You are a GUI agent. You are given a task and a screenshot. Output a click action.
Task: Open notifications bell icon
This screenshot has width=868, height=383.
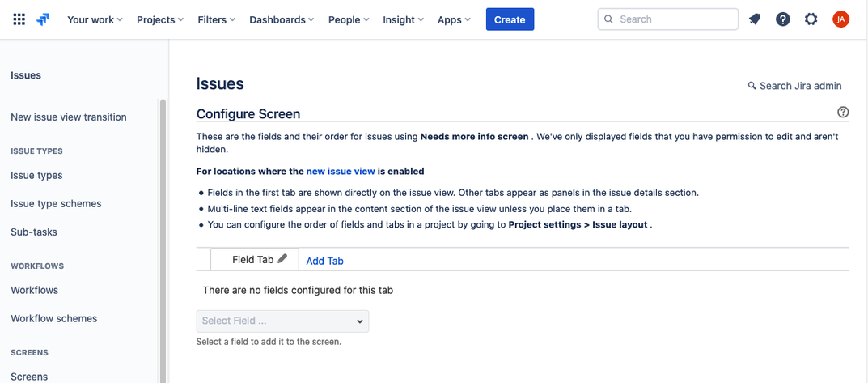pyautogui.click(x=754, y=19)
